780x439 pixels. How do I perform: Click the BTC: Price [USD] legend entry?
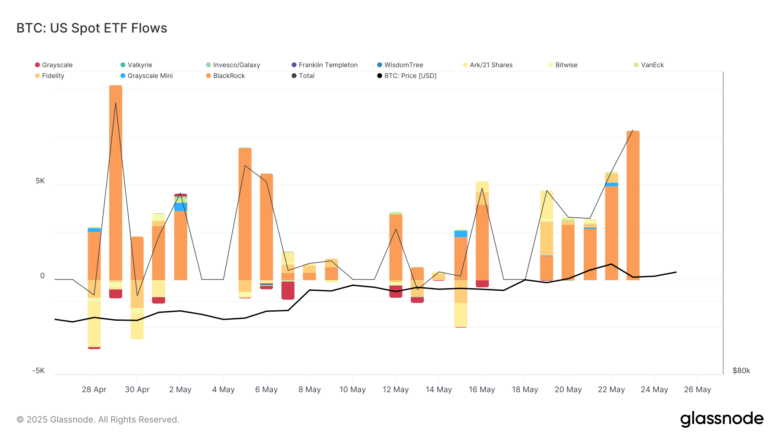tap(411, 75)
